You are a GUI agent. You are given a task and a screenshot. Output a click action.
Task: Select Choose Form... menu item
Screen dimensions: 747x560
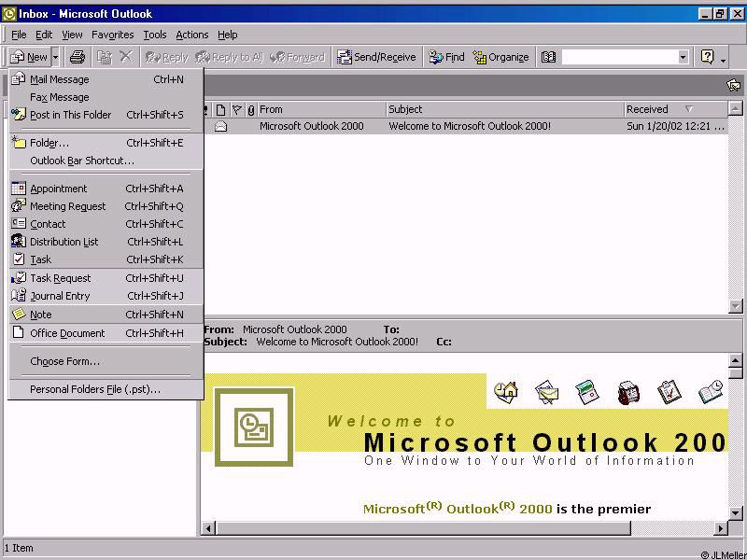point(106,361)
